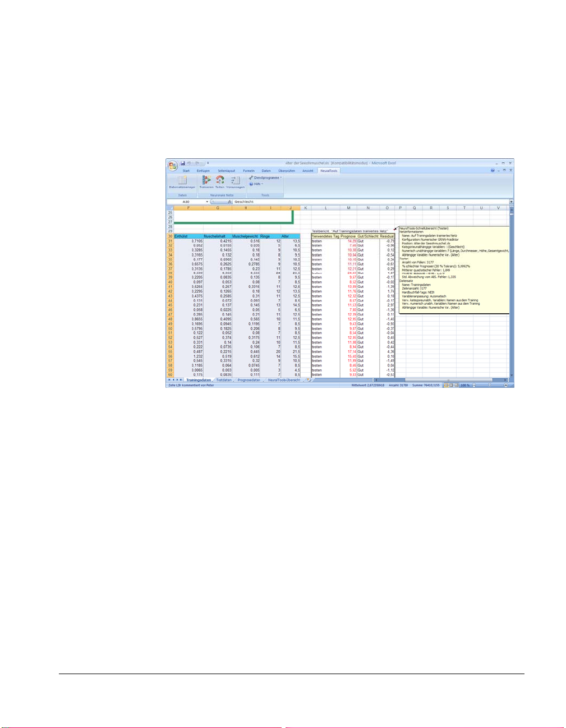Screen dimensions: 566x728
Task: Click the formula bar containing Geschlecht
Action: [370, 202]
